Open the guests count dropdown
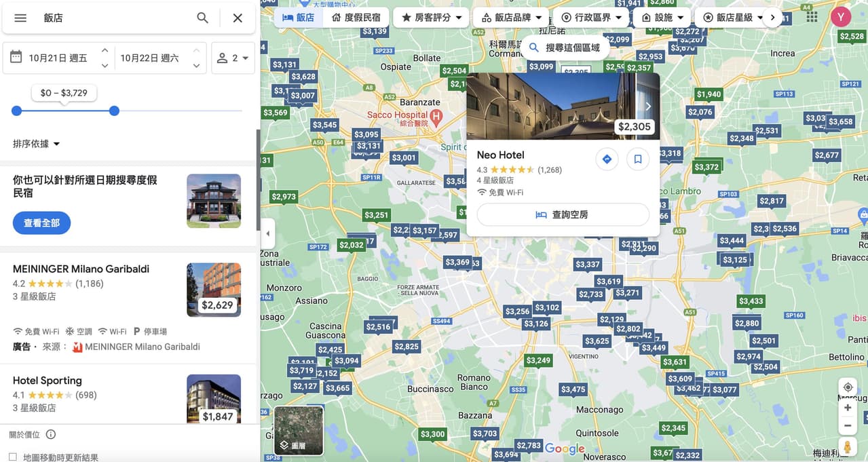 point(233,58)
